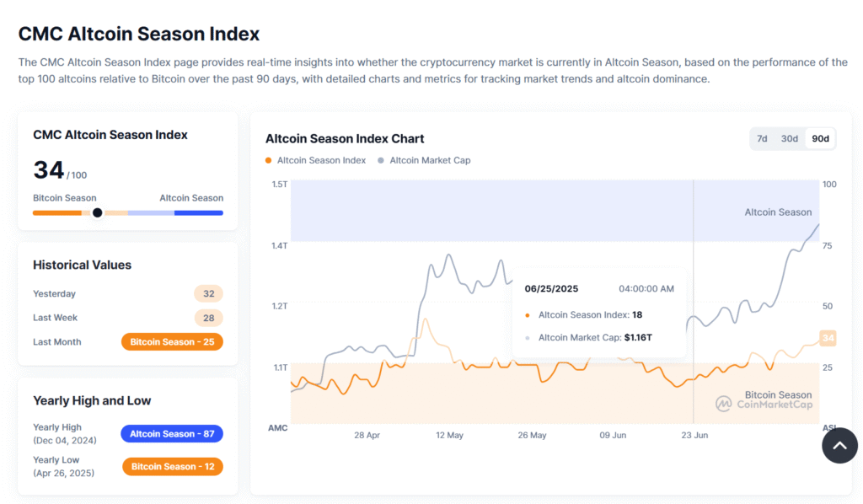Click the 28 Apr date marker on axis
The image size is (863, 504).
tap(367, 435)
